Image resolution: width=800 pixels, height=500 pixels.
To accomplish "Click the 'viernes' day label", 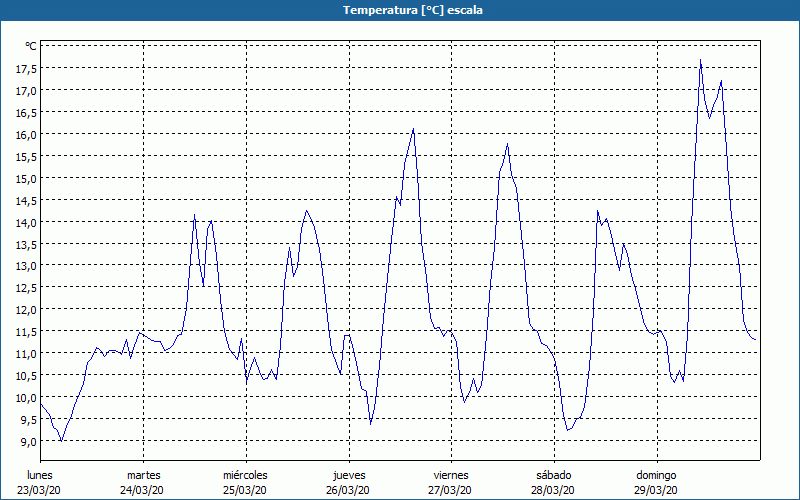I will pos(451,475).
